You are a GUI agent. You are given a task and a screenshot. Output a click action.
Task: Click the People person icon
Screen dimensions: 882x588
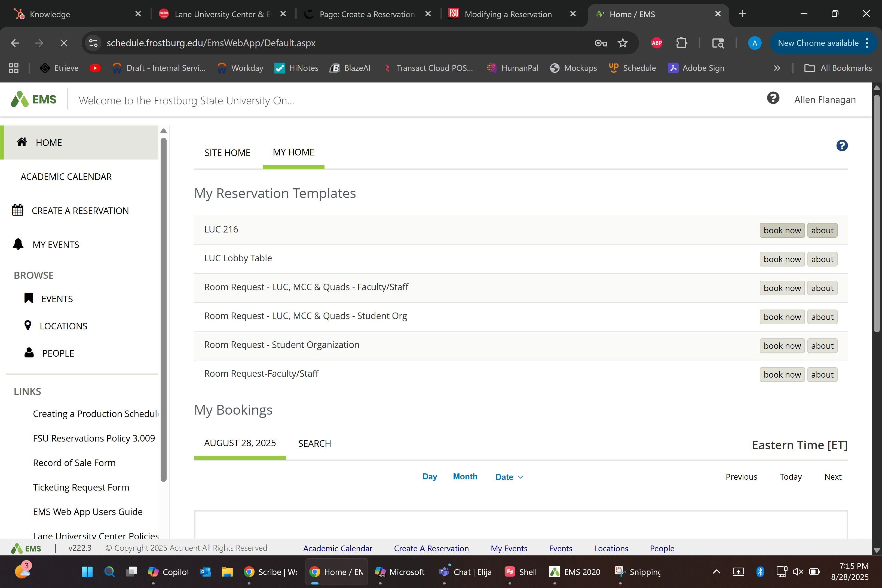pos(29,353)
